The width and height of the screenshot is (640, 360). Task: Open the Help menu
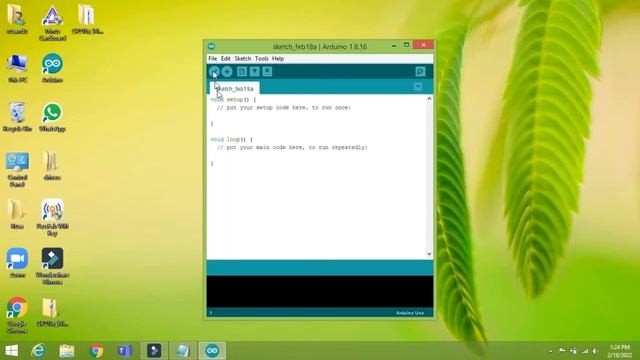278,59
